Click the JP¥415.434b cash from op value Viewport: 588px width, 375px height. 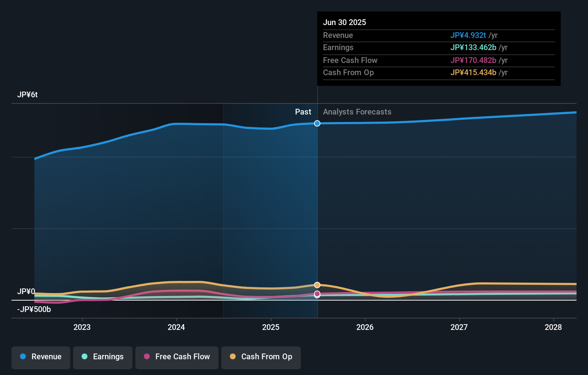click(x=473, y=72)
